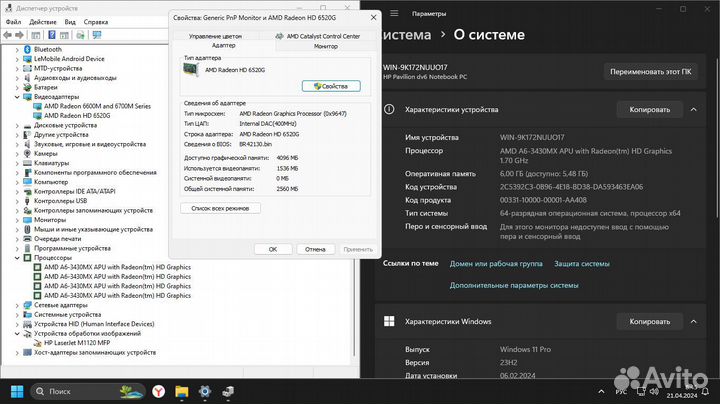This screenshot has height=404, width=720.
Task: Open Windows Start menu
Action: click(x=17, y=392)
